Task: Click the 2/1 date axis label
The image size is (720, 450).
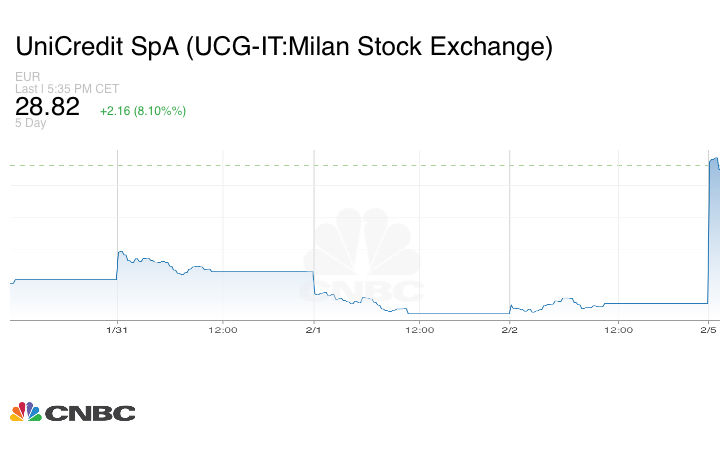Action: click(x=313, y=329)
